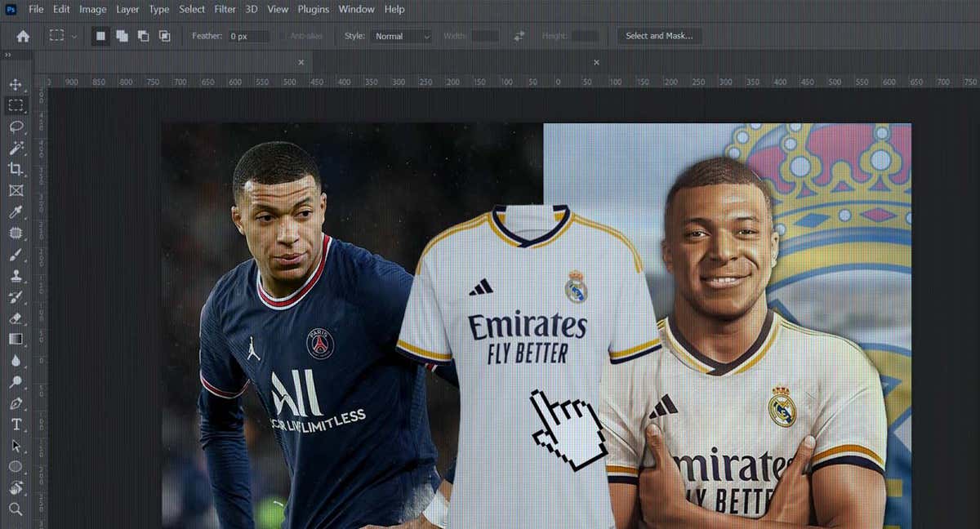
Task: Open the Layer menu
Action: 127,9
